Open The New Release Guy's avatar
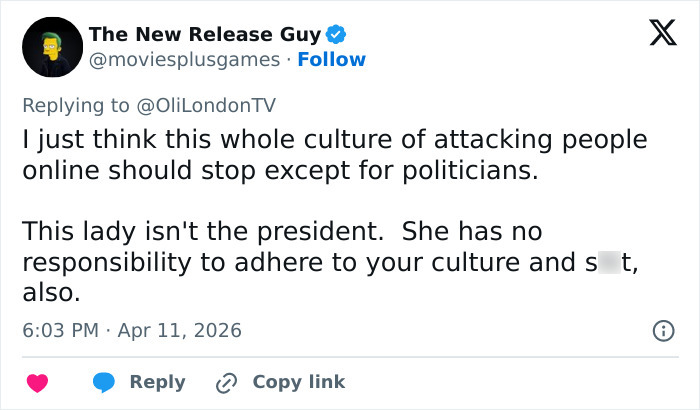The height and width of the screenshot is (410, 700). click(x=51, y=47)
